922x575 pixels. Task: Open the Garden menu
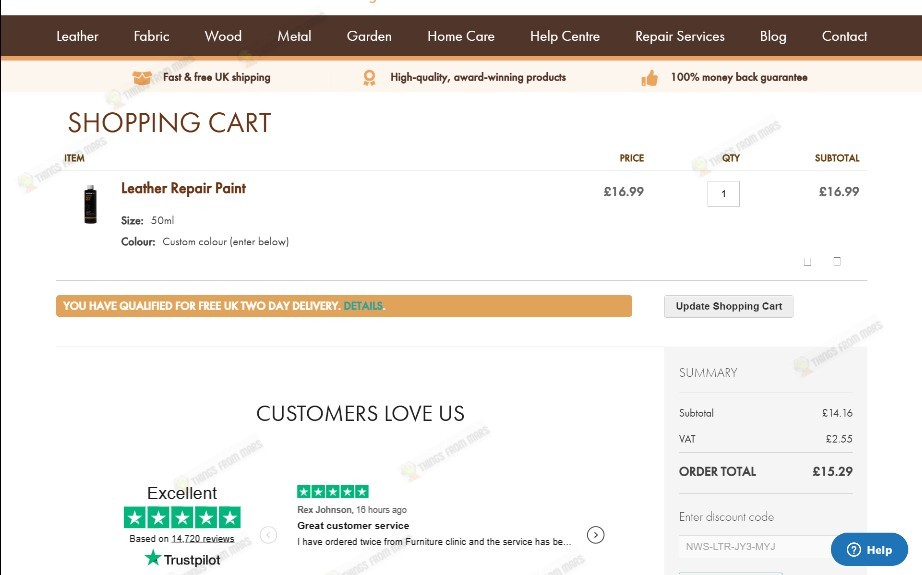click(x=369, y=36)
